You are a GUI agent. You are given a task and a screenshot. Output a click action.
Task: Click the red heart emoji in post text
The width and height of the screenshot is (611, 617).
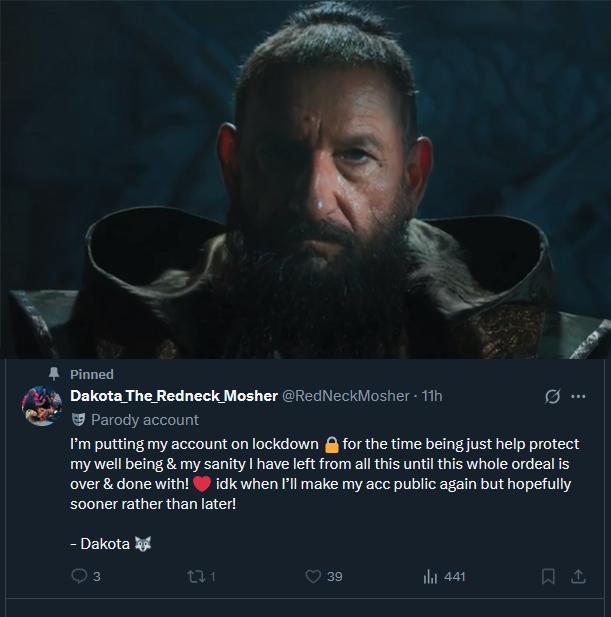200,485
